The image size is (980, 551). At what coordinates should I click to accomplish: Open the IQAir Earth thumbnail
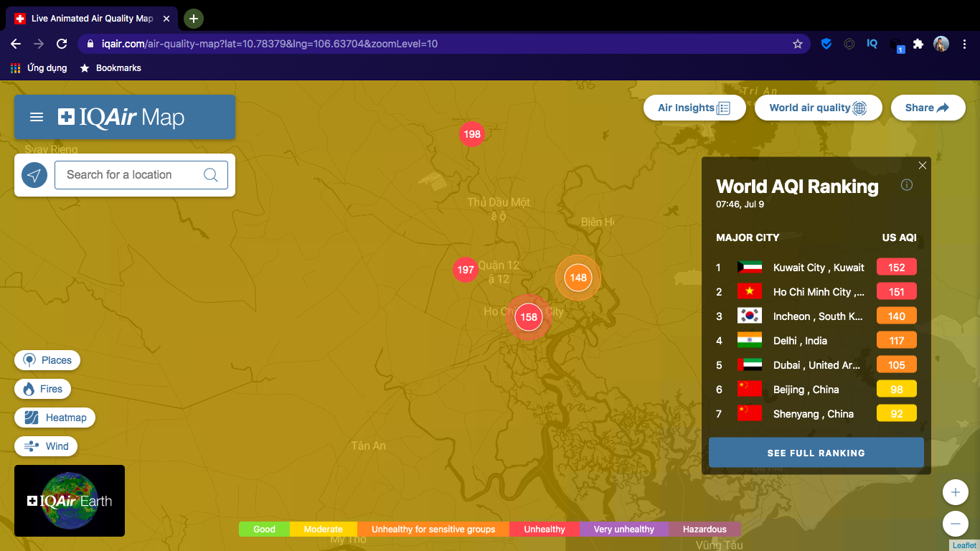(x=70, y=501)
